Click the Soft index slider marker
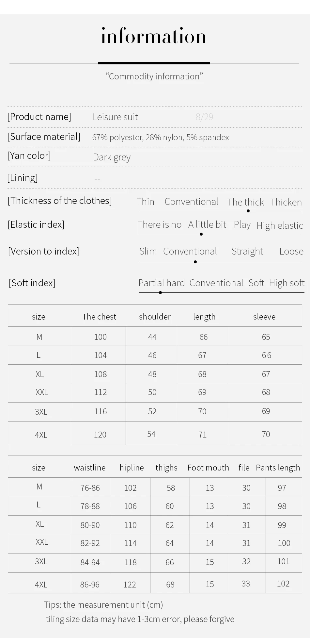Viewport: 310px width, 644px height. click(160, 292)
